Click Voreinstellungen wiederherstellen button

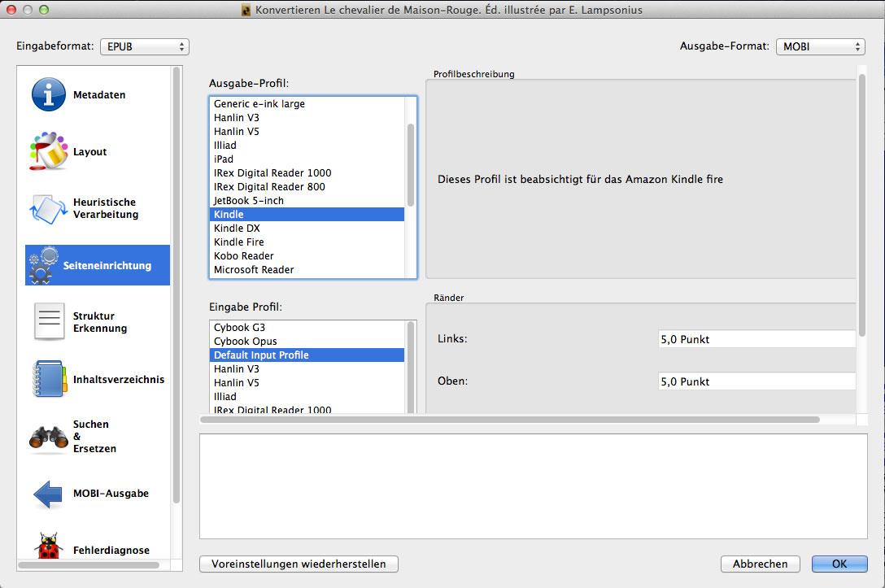pyautogui.click(x=299, y=564)
